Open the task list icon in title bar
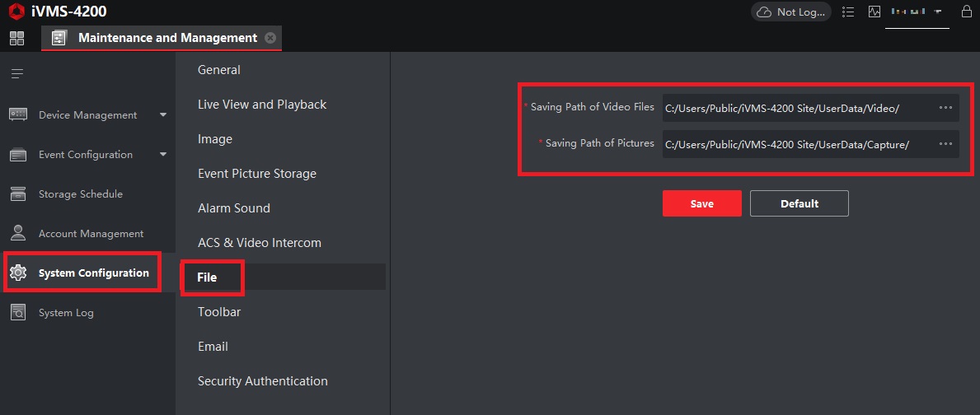The image size is (980, 415). (848, 12)
